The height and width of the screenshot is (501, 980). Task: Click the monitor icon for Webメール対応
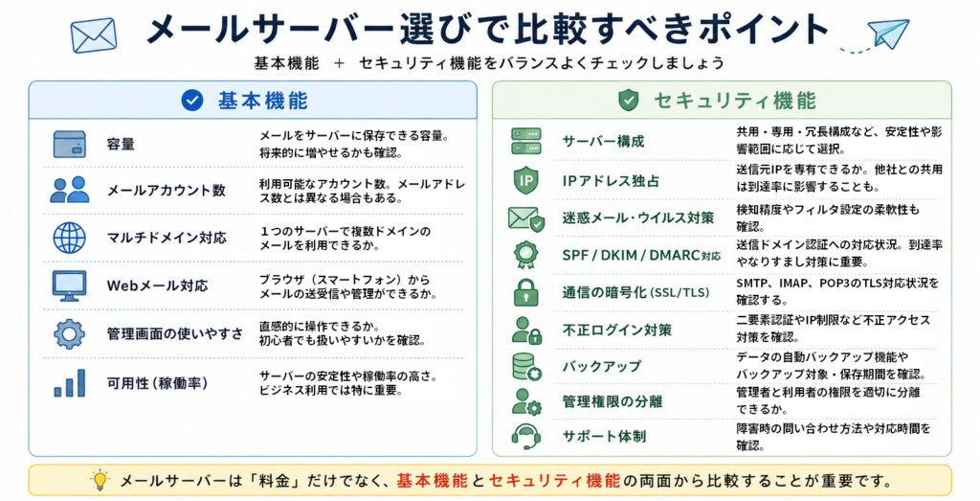tap(69, 285)
